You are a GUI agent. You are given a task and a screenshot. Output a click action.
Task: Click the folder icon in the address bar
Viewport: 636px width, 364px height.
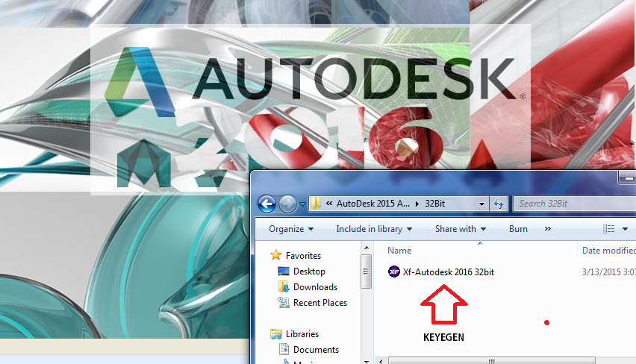[316, 203]
